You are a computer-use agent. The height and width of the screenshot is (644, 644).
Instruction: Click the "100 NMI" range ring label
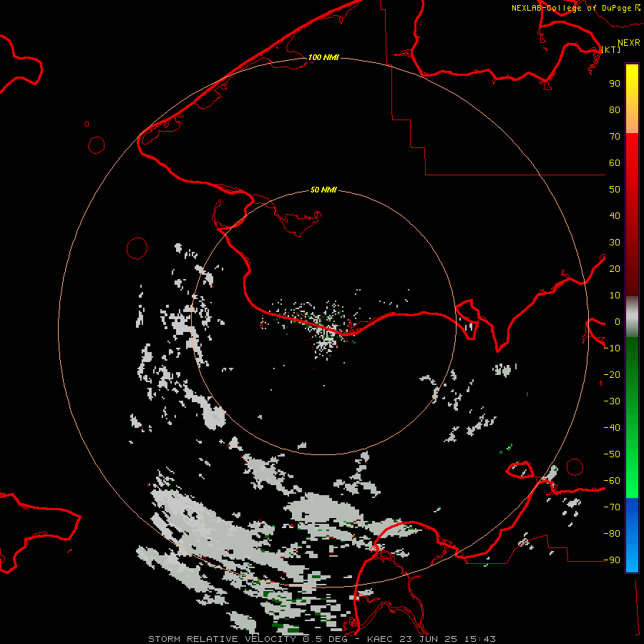point(323,57)
